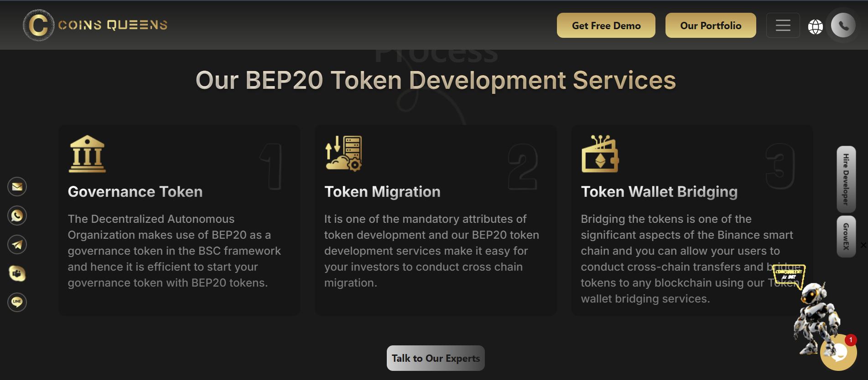Click the Token Wallet Bridging wallet icon
This screenshot has width=868, height=380.
[600, 154]
